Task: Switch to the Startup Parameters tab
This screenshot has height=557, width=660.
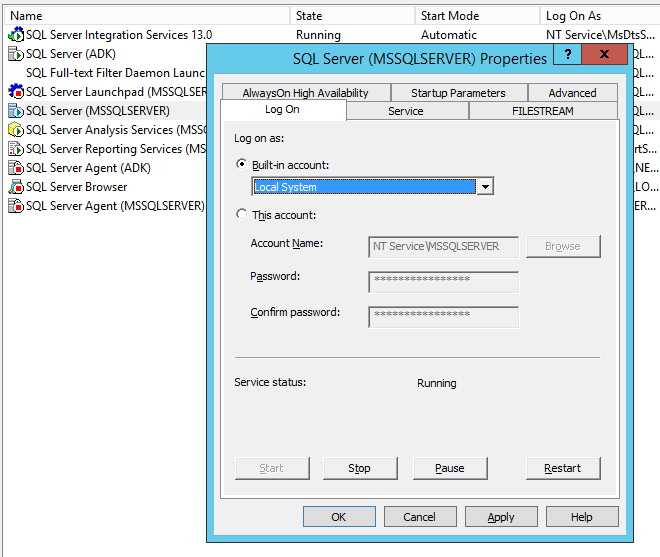Action: click(458, 93)
